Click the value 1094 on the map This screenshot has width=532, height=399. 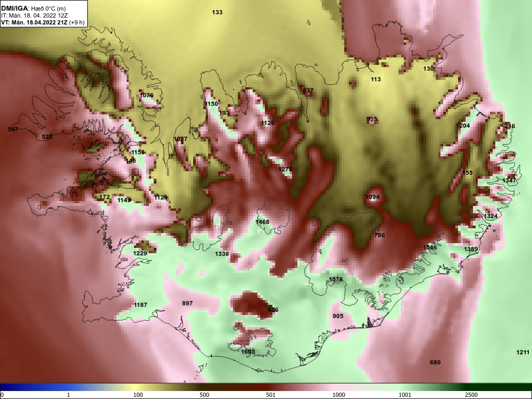(x=372, y=197)
